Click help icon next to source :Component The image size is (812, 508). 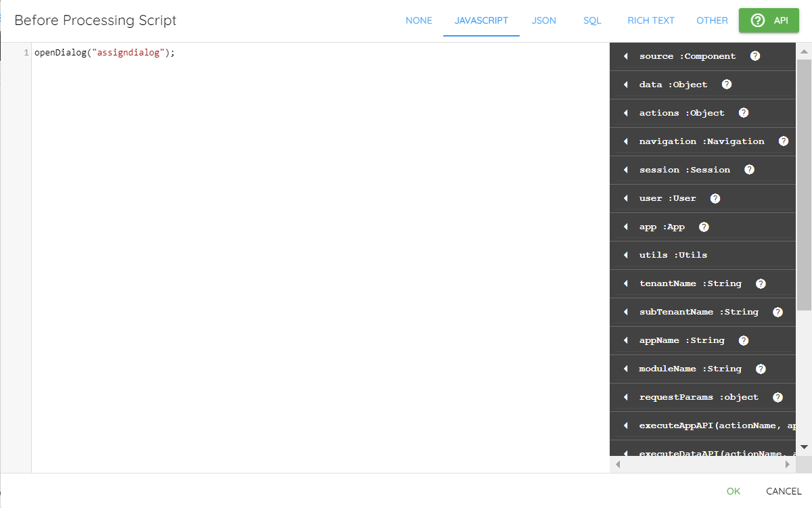coord(755,56)
